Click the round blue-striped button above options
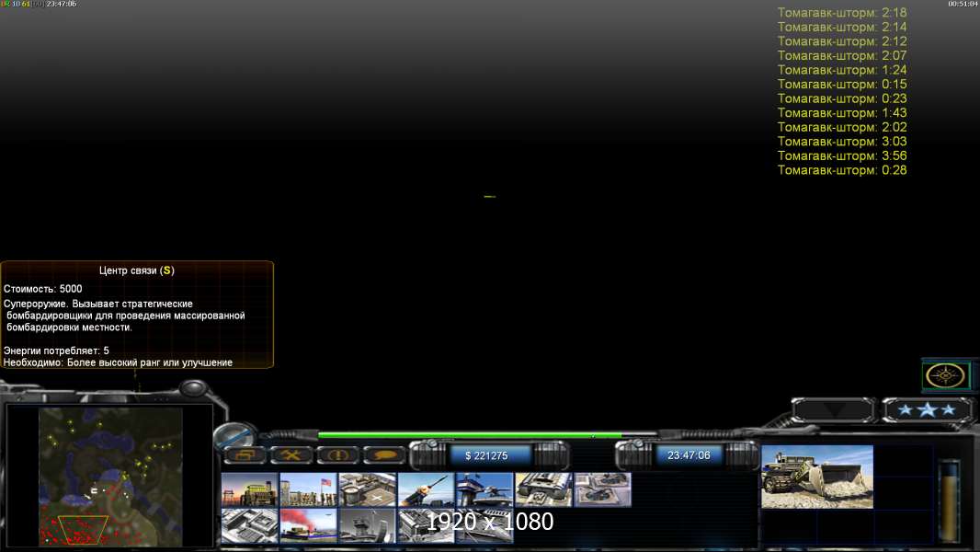Viewport: 980px width, 552px height. (234, 436)
